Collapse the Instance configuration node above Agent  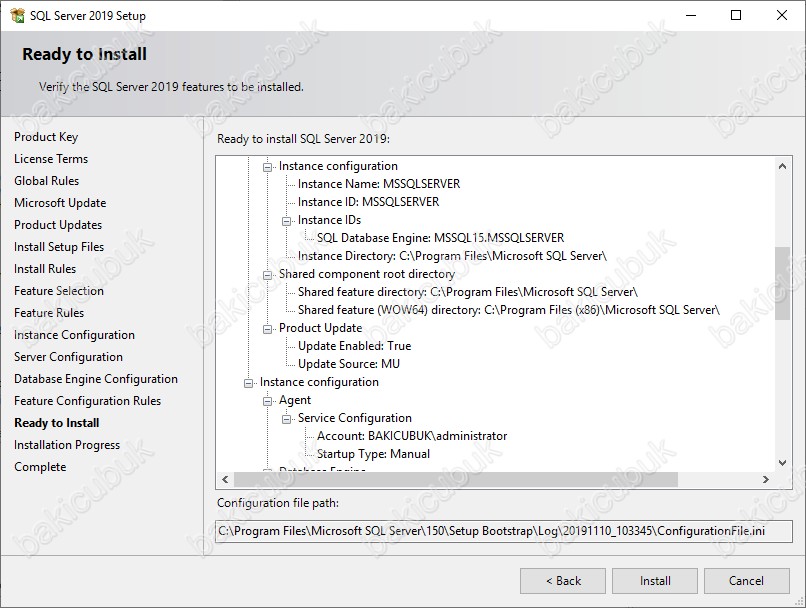pyautogui.click(x=248, y=383)
